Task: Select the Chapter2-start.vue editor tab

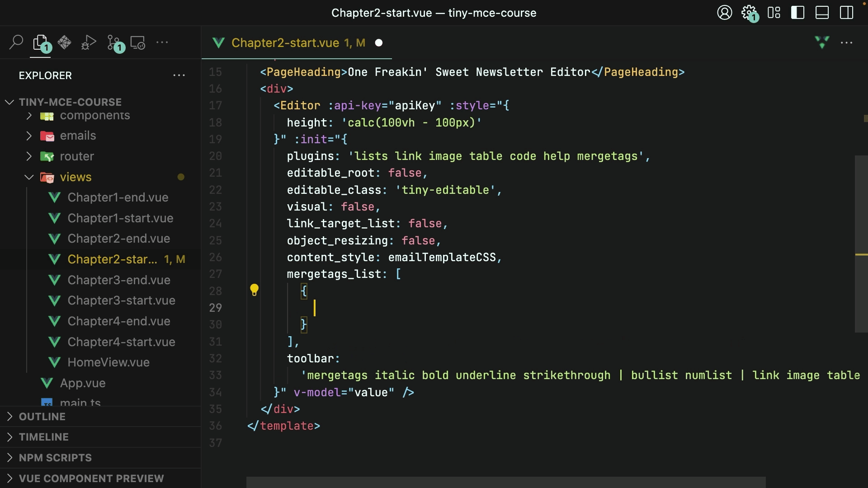Action: [x=297, y=42]
